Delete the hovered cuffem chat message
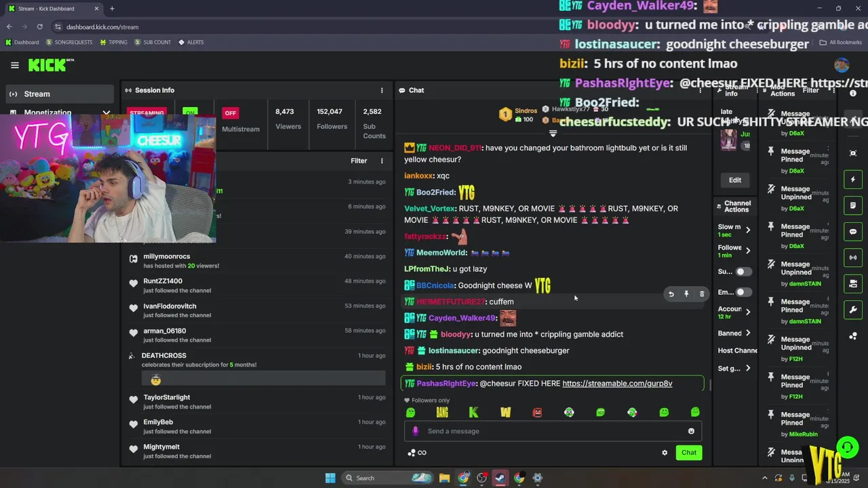Screen dimensions: 868x488 pyautogui.click(x=702, y=294)
